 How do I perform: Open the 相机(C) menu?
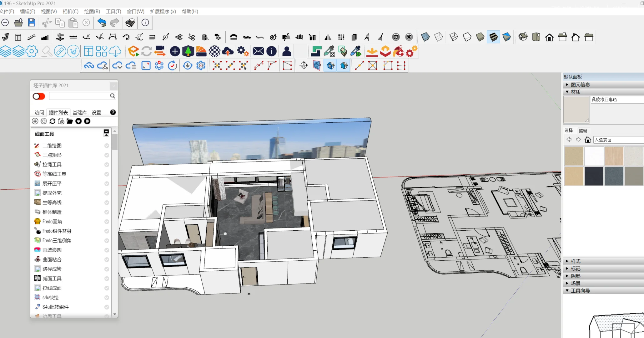point(70,11)
